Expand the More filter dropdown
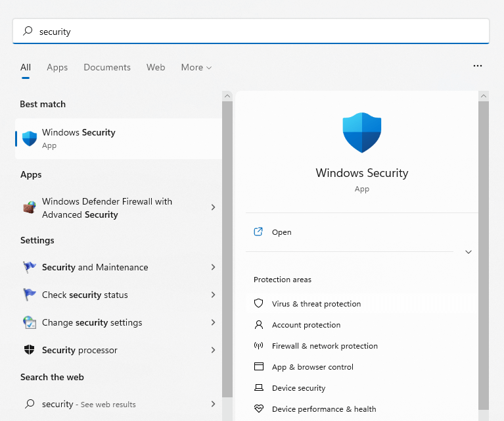The height and width of the screenshot is (421, 504). 196,68
